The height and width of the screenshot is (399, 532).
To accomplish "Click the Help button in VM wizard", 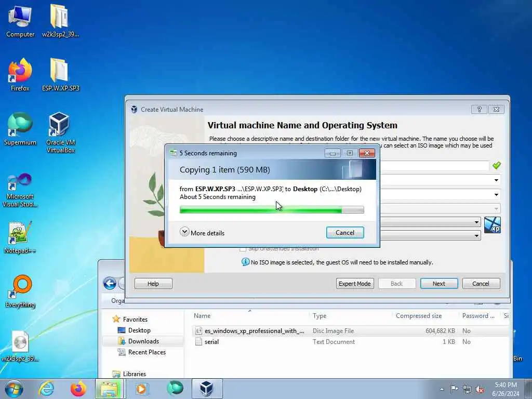I will pos(153,284).
